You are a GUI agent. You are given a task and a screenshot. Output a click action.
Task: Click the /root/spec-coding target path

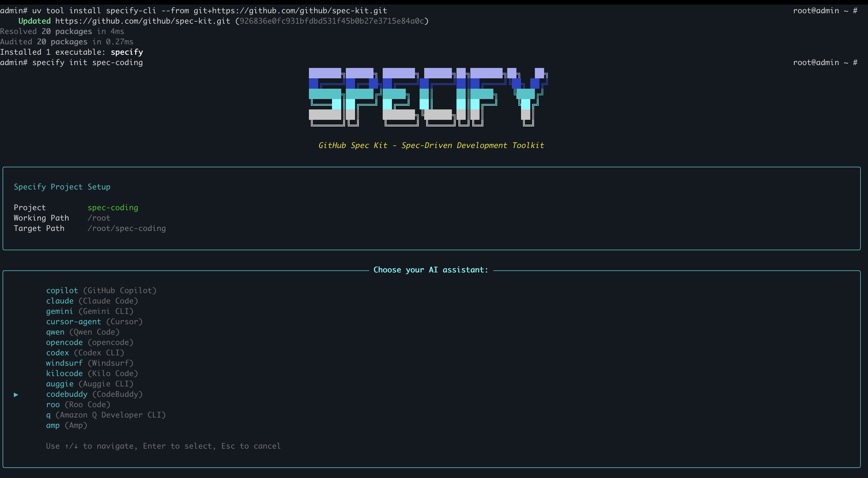pyautogui.click(x=126, y=229)
